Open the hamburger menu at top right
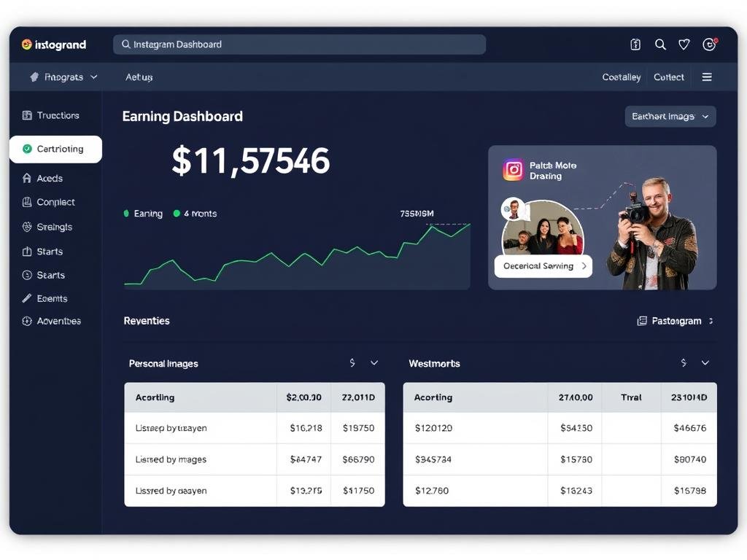This screenshot has height=560, width=747. [707, 77]
